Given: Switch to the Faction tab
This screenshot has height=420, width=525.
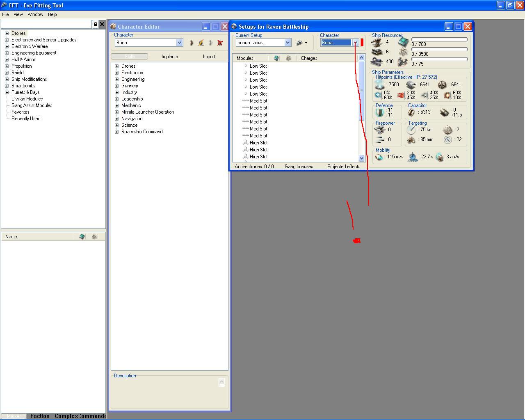Looking at the screenshot, I should click(40, 416).
